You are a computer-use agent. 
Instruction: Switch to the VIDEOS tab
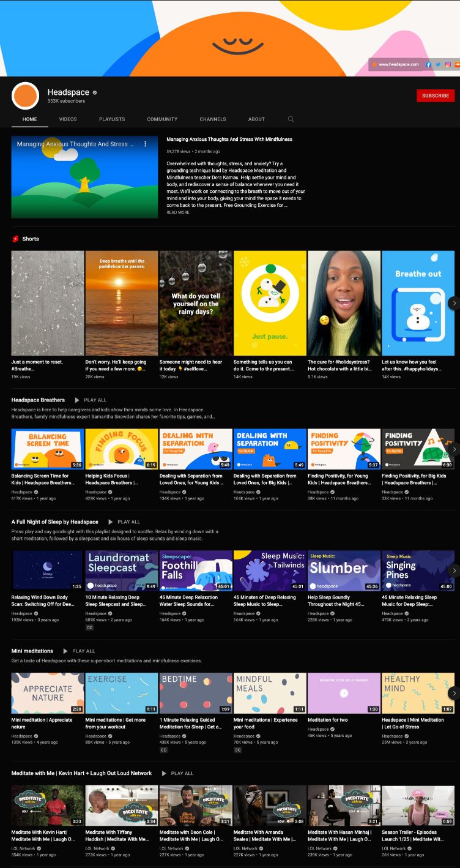68,119
